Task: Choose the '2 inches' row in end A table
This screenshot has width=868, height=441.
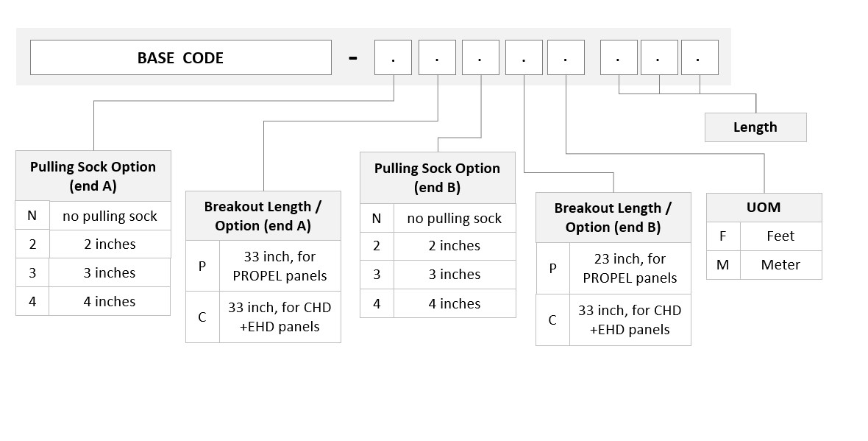Action: point(93,244)
